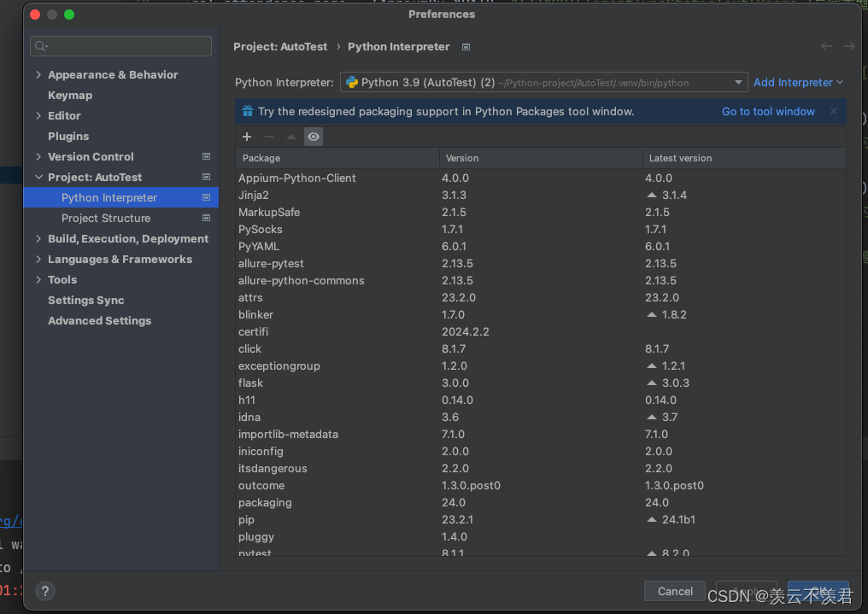
Task: Dismiss the packaging banner with X
Action: 834,111
